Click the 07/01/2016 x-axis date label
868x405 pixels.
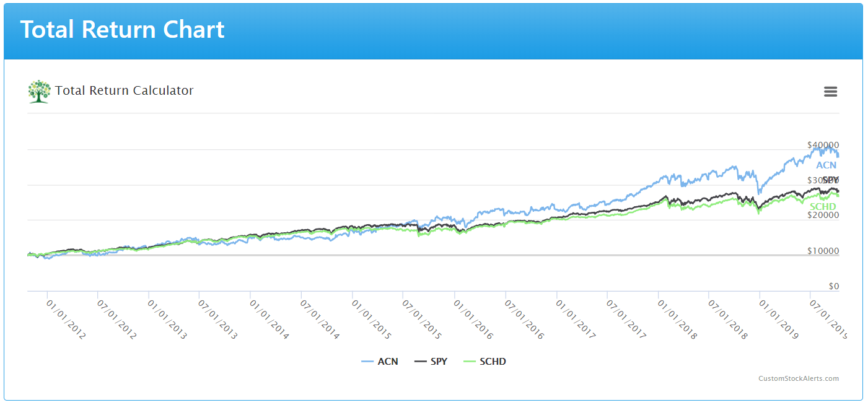pos(525,320)
